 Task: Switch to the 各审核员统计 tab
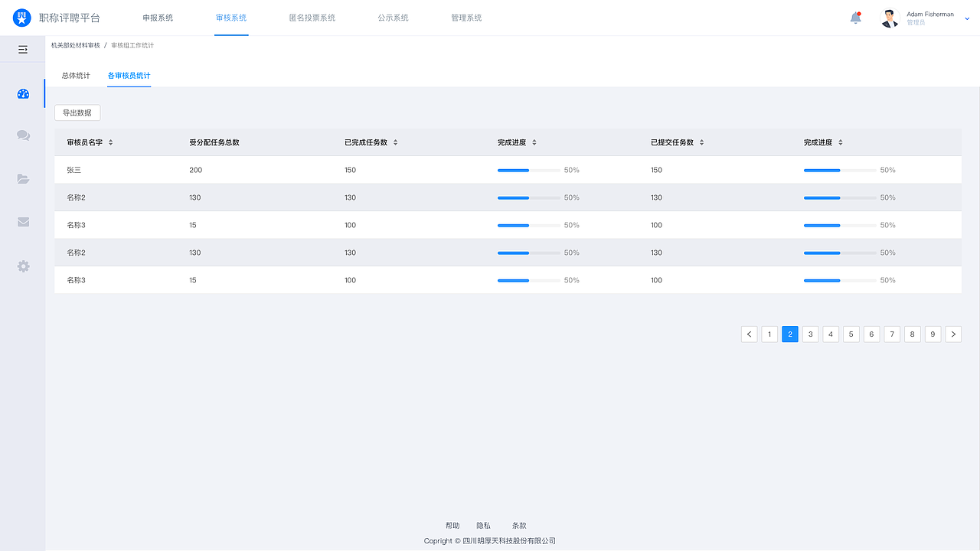(x=129, y=76)
